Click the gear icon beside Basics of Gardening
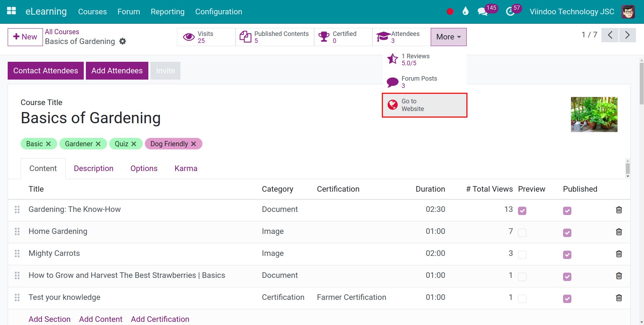 click(123, 41)
